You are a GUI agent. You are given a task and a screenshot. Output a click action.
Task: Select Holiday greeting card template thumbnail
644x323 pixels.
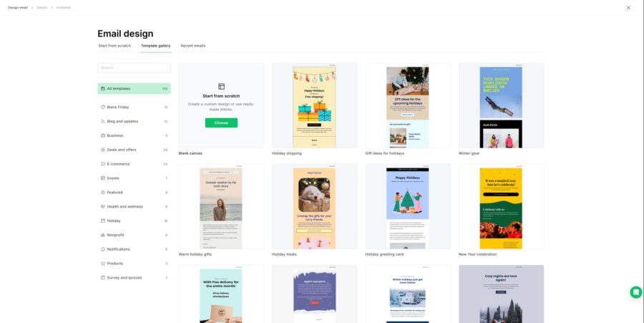tap(408, 206)
